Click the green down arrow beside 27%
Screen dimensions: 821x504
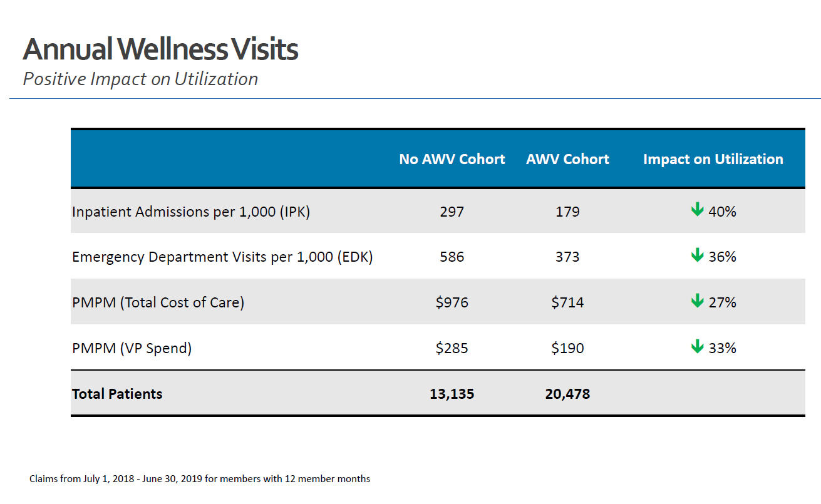tap(697, 302)
